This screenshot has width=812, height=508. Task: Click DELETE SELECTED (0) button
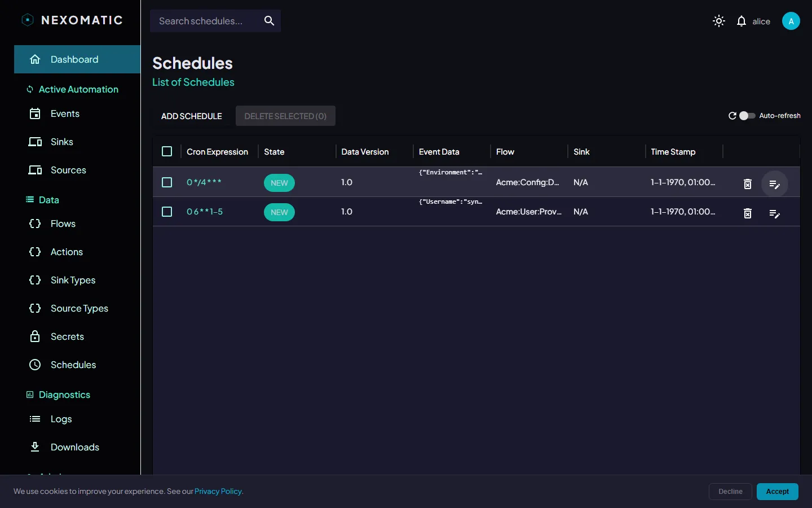point(285,116)
